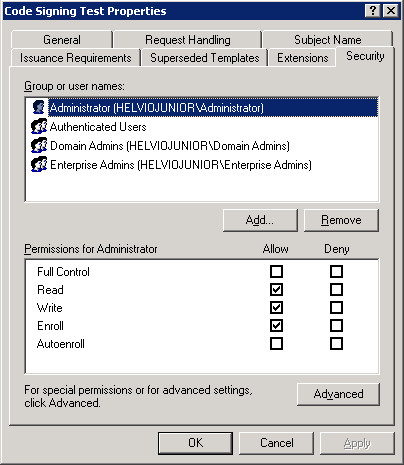Click the Enterprise Admins group icon
The height and width of the screenshot is (465, 404).
(x=39, y=165)
